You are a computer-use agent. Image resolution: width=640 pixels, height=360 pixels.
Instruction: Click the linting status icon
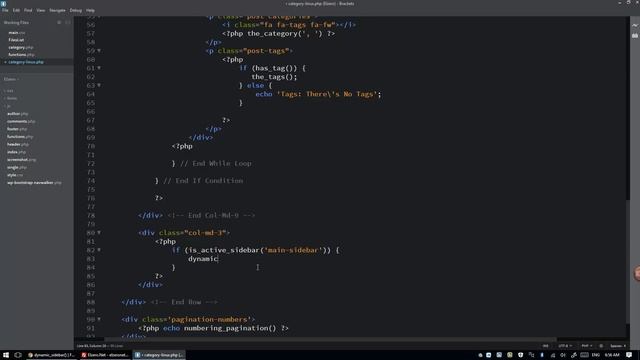click(x=601, y=346)
